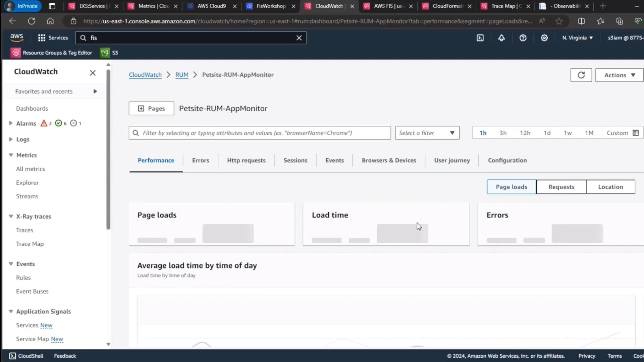Open the settings gear in the AWS header
644x362 pixels.
coord(544,38)
